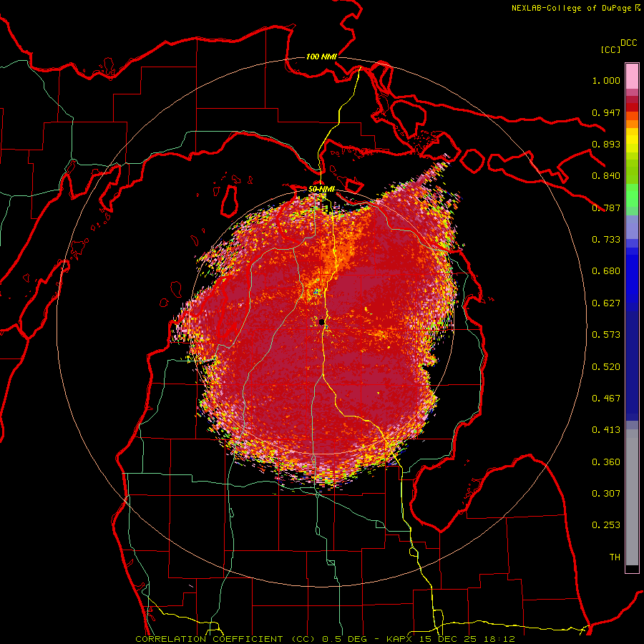The height and width of the screenshot is (644, 644).
Task: Click the NEXLAB-College of DuPage watermark text
Action: pyautogui.click(x=572, y=8)
